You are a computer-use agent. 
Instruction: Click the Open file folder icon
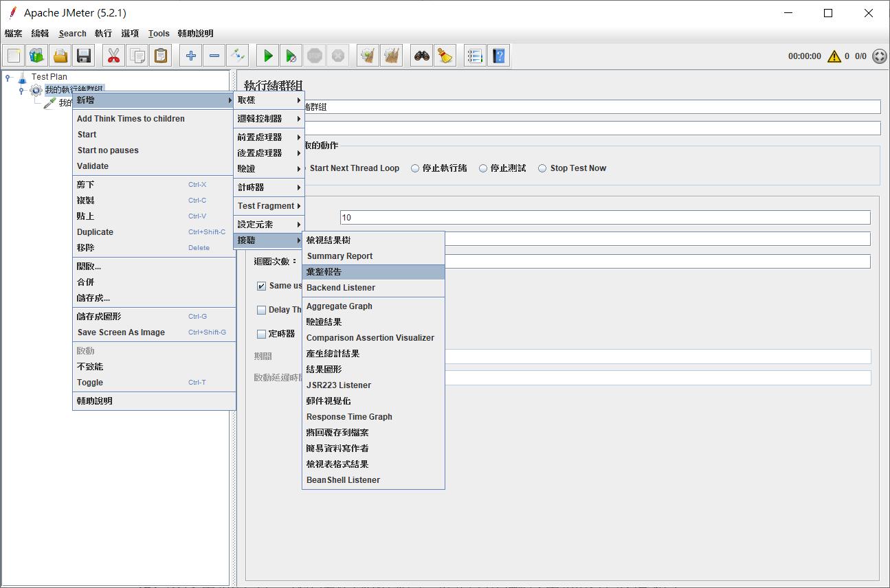pos(61,56)
